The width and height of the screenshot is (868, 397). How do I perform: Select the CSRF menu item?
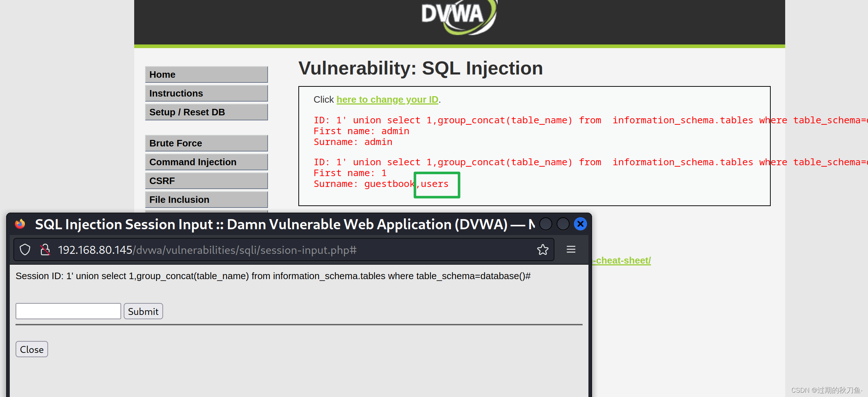click(x=207, y=181)
